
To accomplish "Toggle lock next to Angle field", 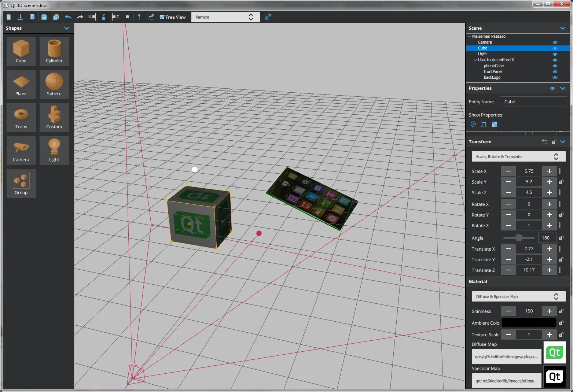I will (561, 238).
